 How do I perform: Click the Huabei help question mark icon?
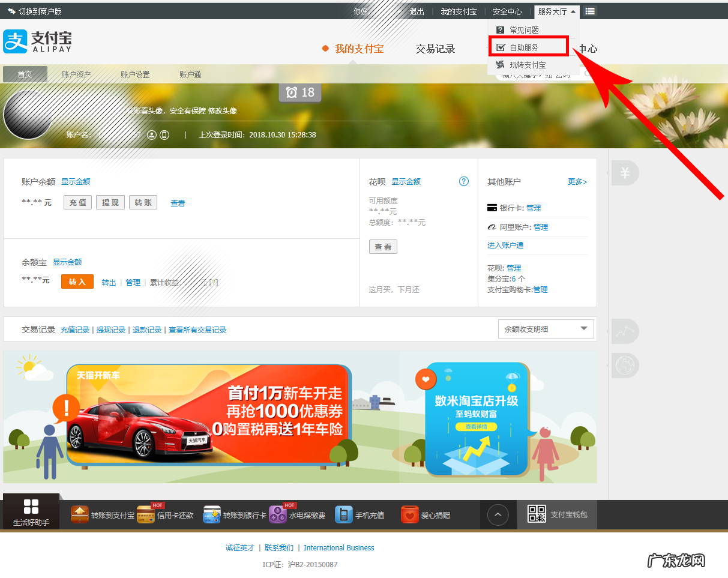(x=463, y=181)
